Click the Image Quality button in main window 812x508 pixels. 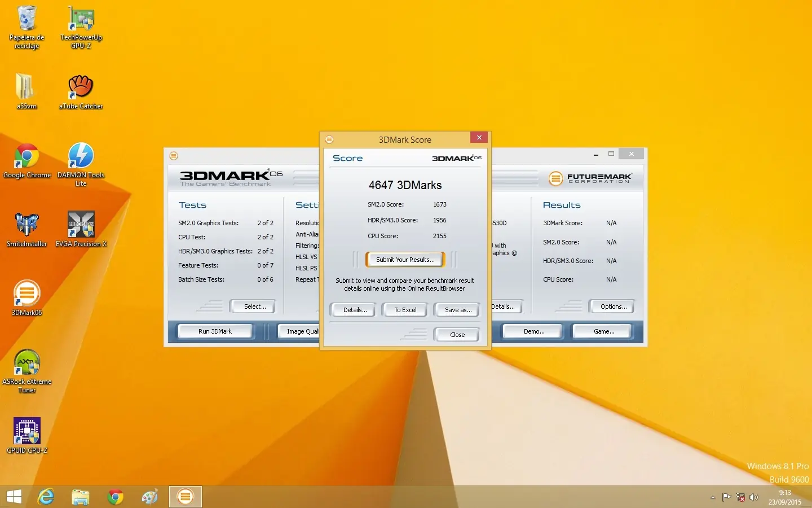pos(299,331)
